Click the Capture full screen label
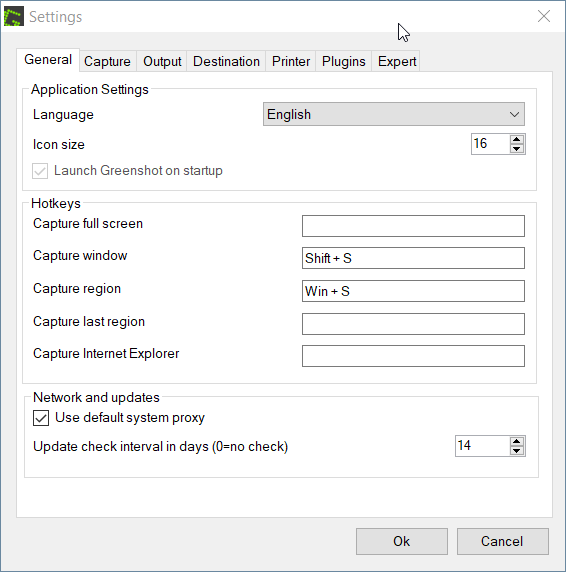 [x=88, y=224]
